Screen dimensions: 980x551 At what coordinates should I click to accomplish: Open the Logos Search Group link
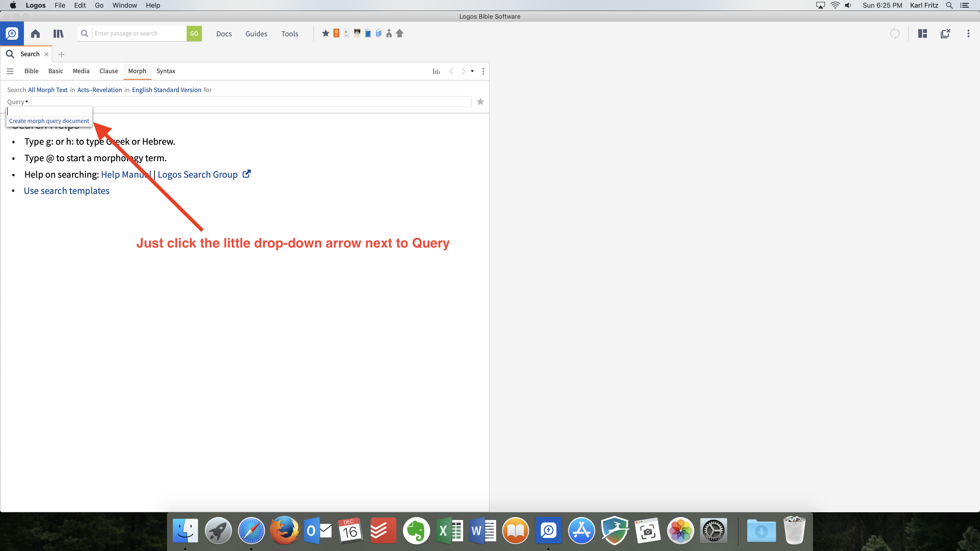coord(198,175)
